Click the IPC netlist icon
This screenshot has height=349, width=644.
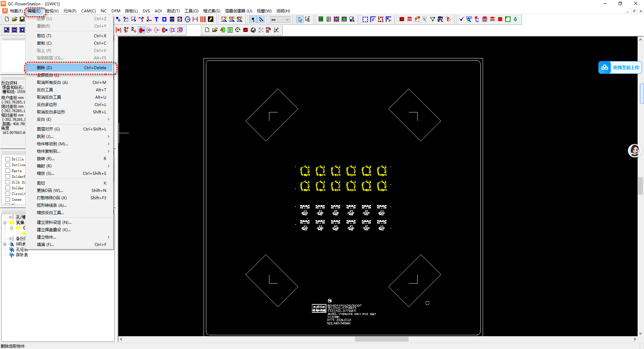[x=440, y=19]
